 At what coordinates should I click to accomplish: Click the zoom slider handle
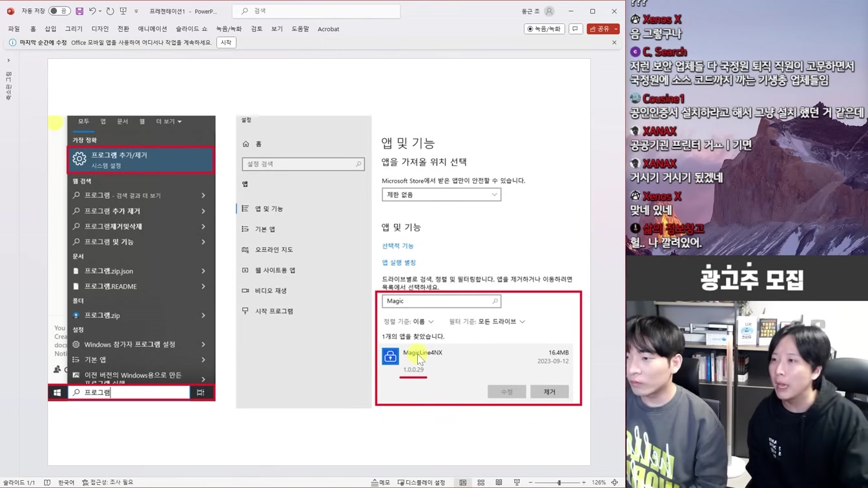click(559, 482)
